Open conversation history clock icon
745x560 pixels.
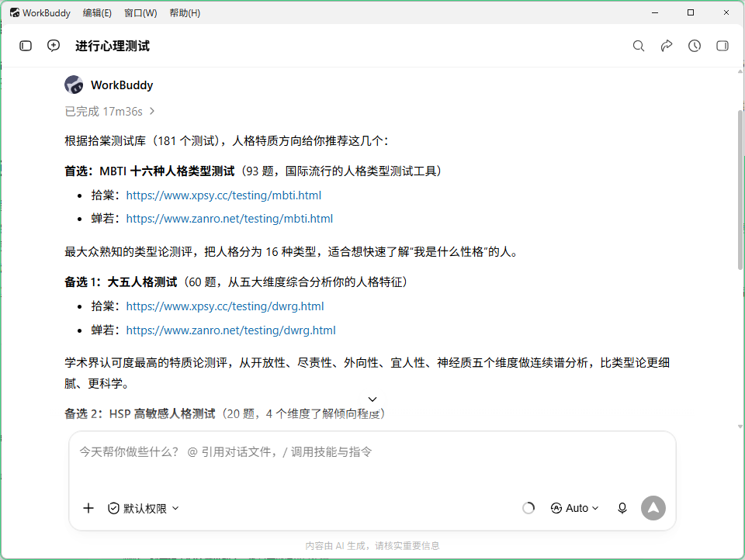coord(695,46)
